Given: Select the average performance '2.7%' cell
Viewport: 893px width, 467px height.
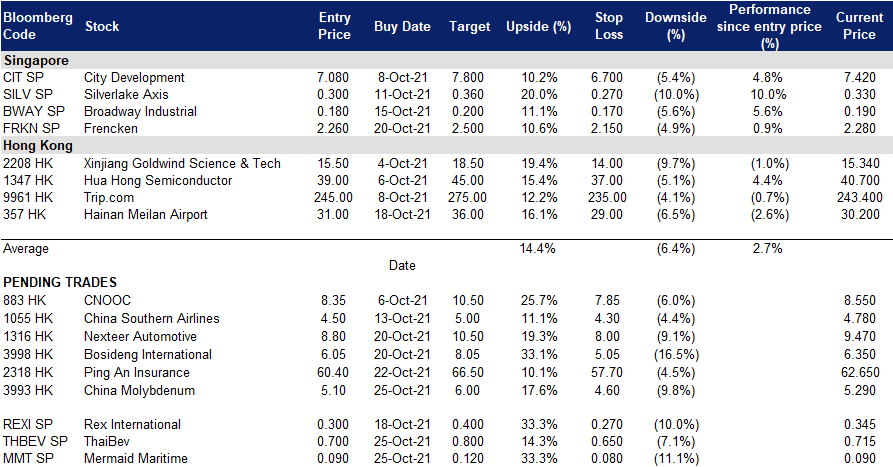Looking at the screenshot, I should (x=768, y=248).
